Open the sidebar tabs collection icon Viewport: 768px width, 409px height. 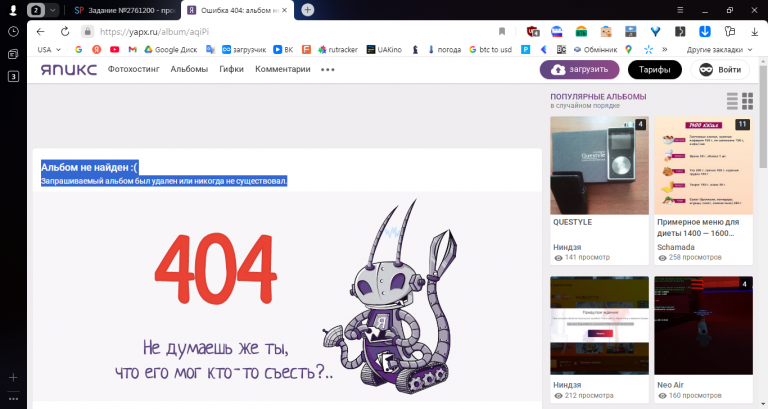[x=13, y=54]
